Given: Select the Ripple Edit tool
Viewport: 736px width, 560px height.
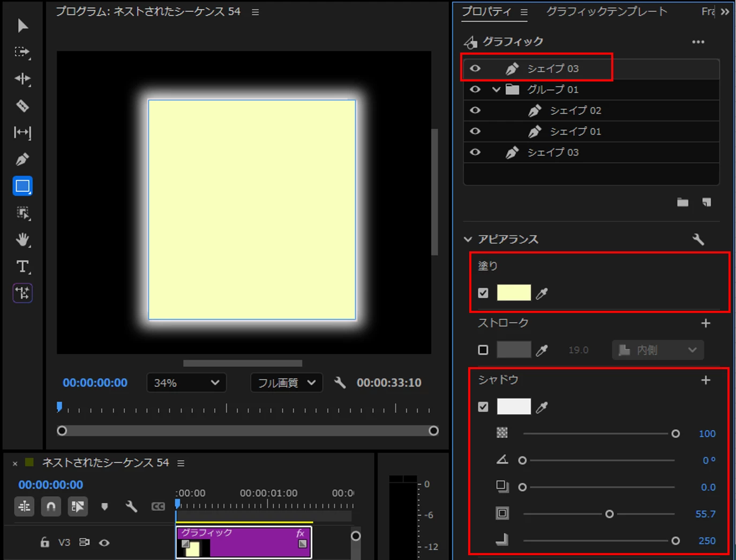Looking at the screenshot, I should pos(22,79).
